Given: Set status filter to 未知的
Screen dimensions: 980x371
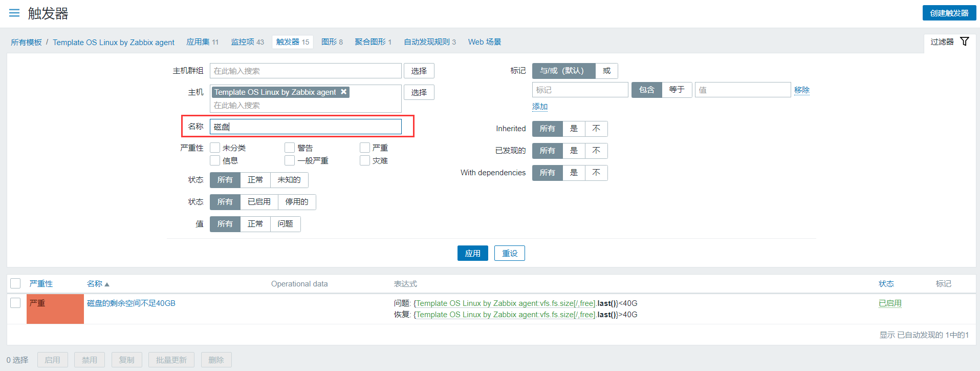Looking at the screenshot, I should 289,180.
